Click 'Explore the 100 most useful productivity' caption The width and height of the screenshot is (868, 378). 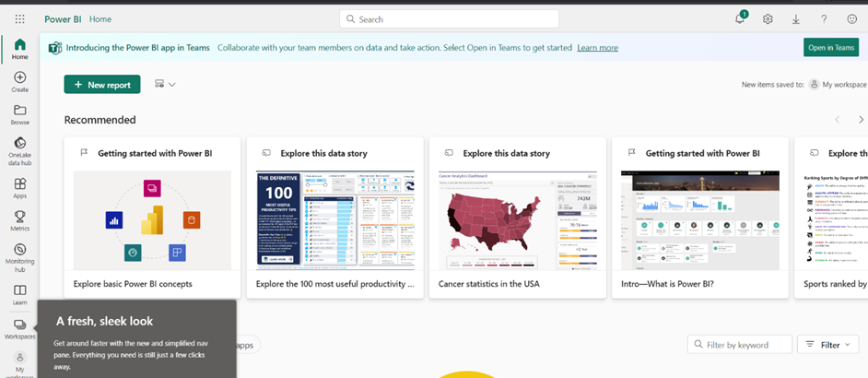(x=334, y=284)
